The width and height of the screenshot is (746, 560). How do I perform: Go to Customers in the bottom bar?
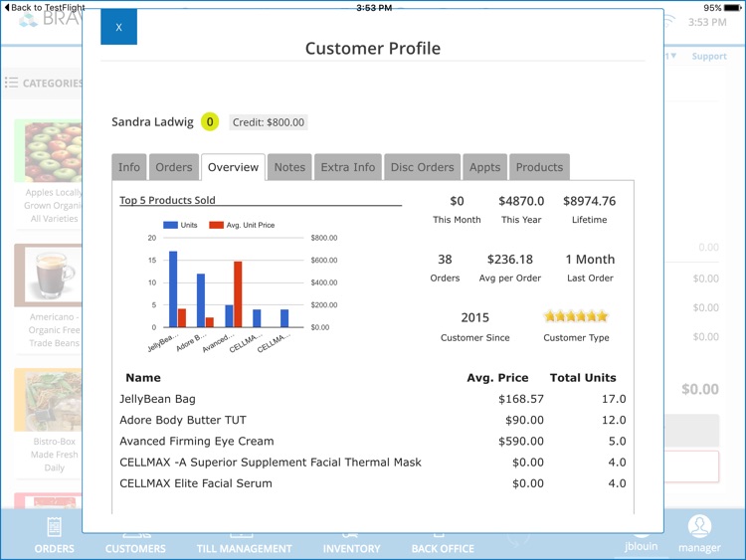coord(135,545)
